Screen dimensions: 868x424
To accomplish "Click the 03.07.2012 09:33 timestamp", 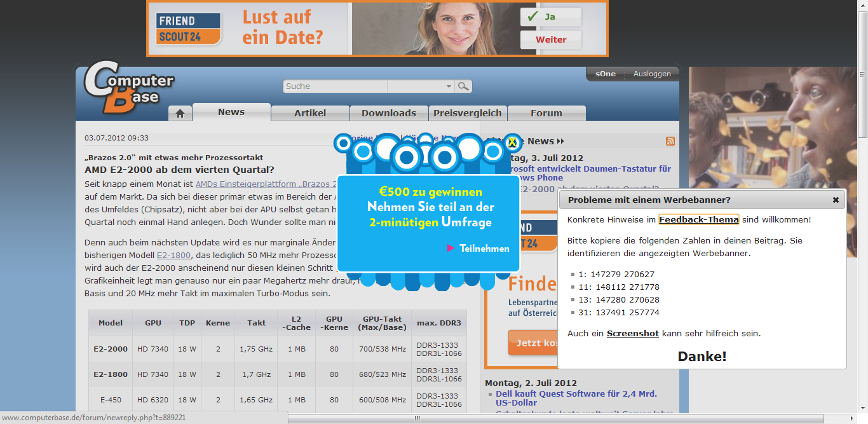I will [x=117, y=138].
